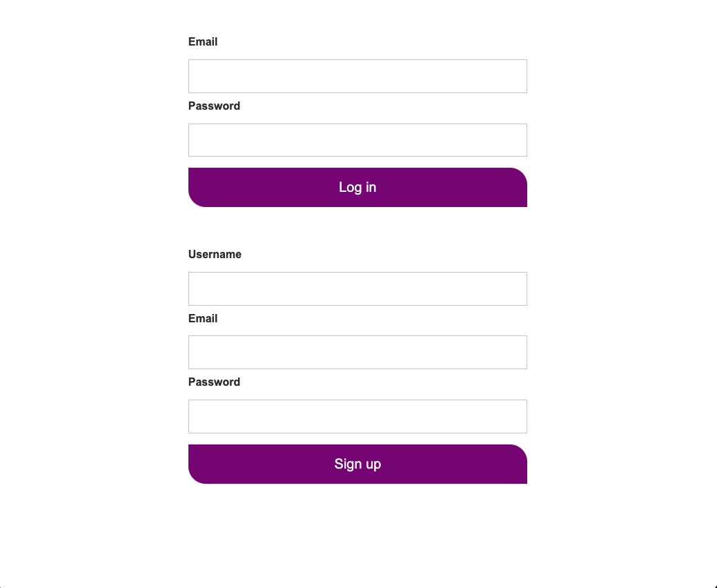
Task: Select the Username label in the signup section
Action: coord(215,254)
